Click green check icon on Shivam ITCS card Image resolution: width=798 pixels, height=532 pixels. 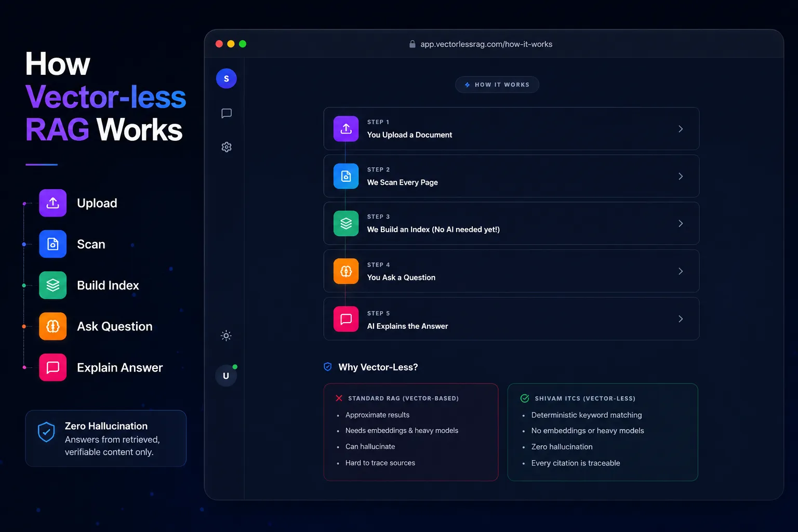point(525,398)
